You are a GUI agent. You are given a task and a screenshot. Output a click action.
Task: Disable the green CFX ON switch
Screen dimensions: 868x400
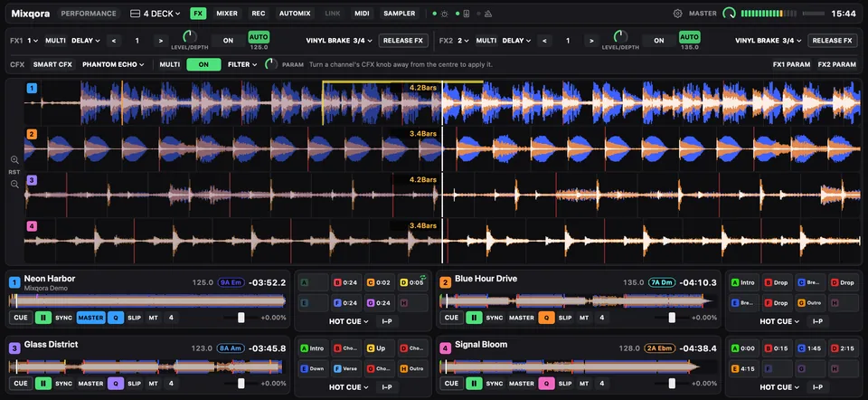(203, 64)
